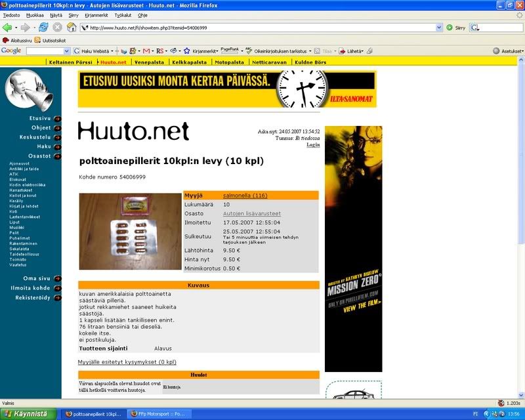Image resolution: width=525 pixels, height=420 pixels.
Task: Open Myyjälle esitetyt kysymykset link
Action: click(127, 362)
